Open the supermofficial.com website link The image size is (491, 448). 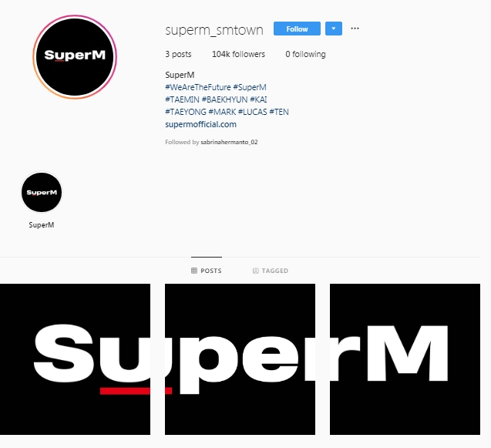click(200, 124)
